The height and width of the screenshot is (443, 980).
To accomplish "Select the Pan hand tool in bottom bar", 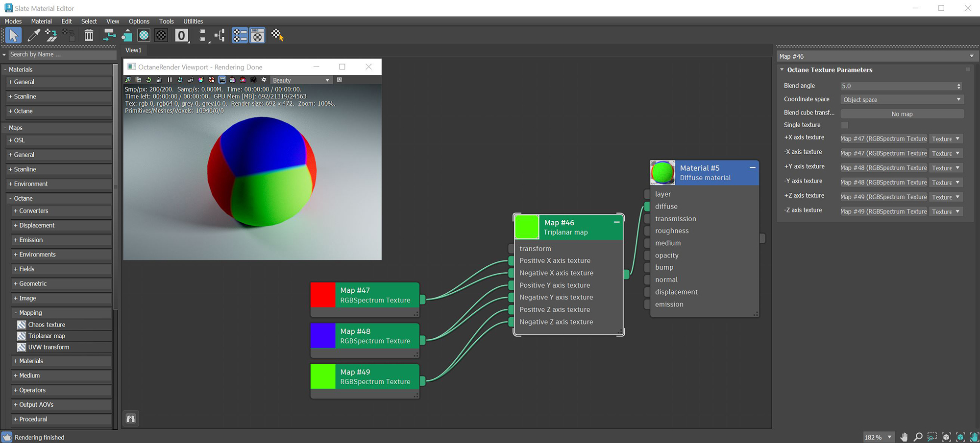I will [x=904, y=437].
